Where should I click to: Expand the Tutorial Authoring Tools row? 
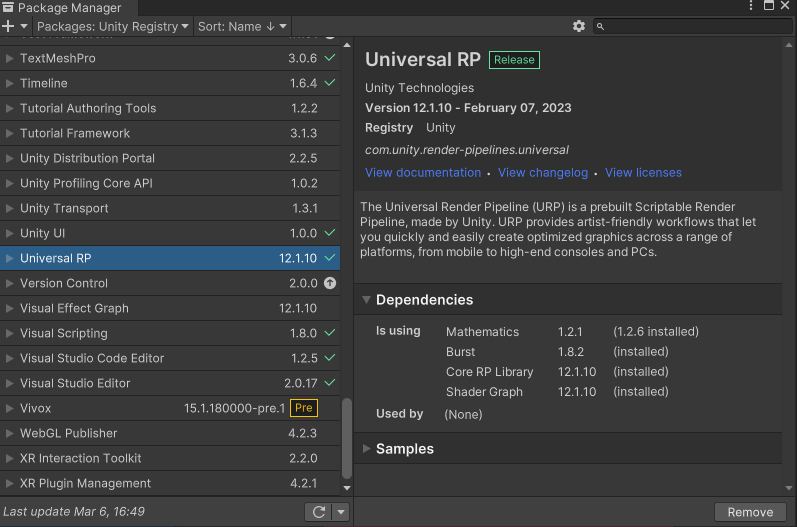click(x=9, y=108)
